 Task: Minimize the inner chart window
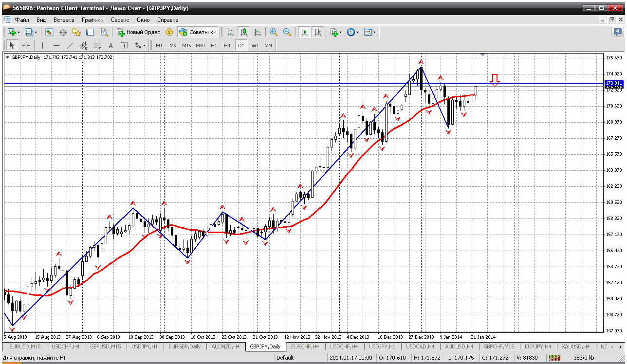tap(604, 20)
